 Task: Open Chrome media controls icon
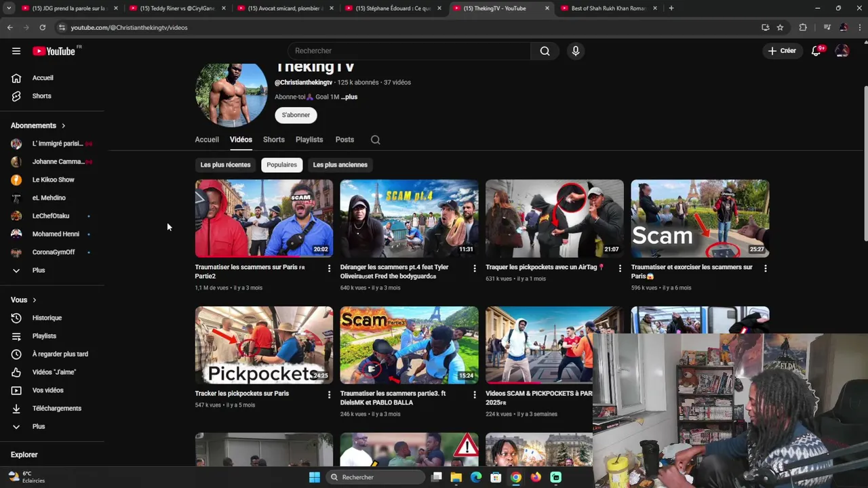827,28
